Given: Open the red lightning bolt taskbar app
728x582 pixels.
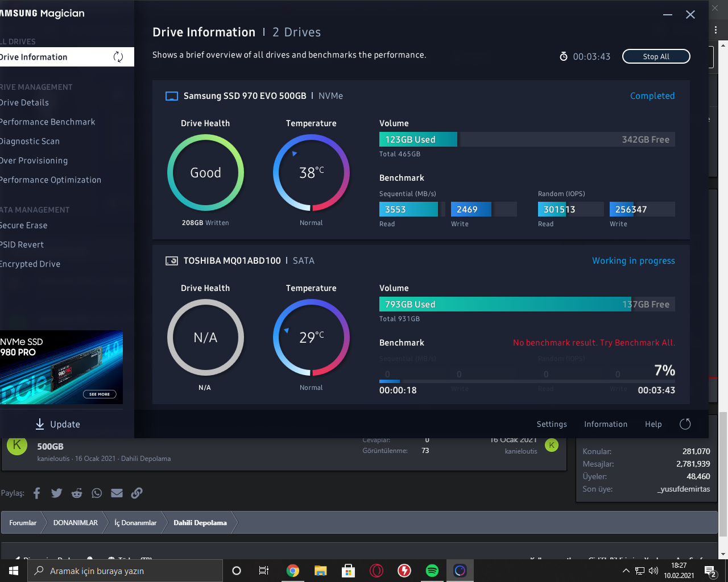Looking at the screenshot, I should tap(404, 571).
